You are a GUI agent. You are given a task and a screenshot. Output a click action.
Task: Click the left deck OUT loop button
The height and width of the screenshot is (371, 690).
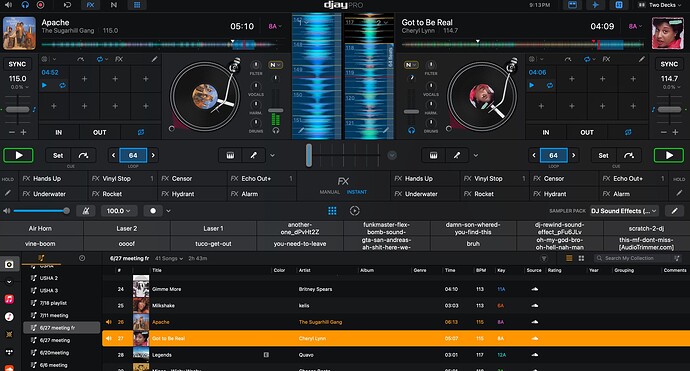coord(99,132)
